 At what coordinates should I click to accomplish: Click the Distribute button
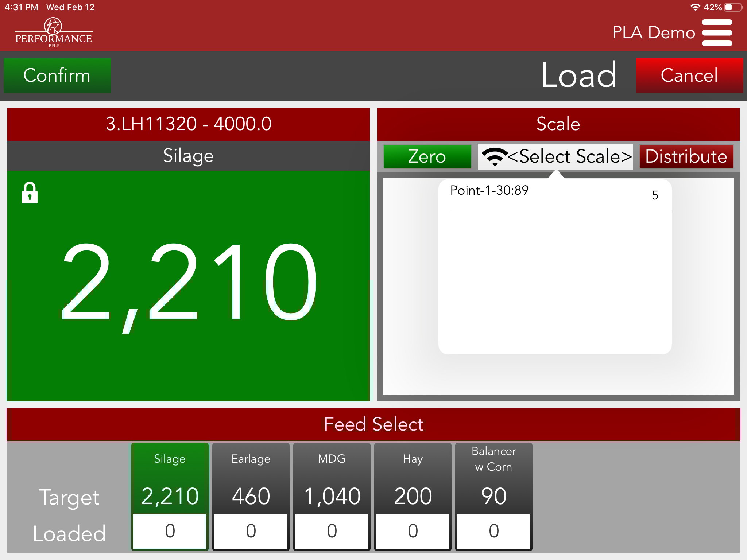click(686, 157)
